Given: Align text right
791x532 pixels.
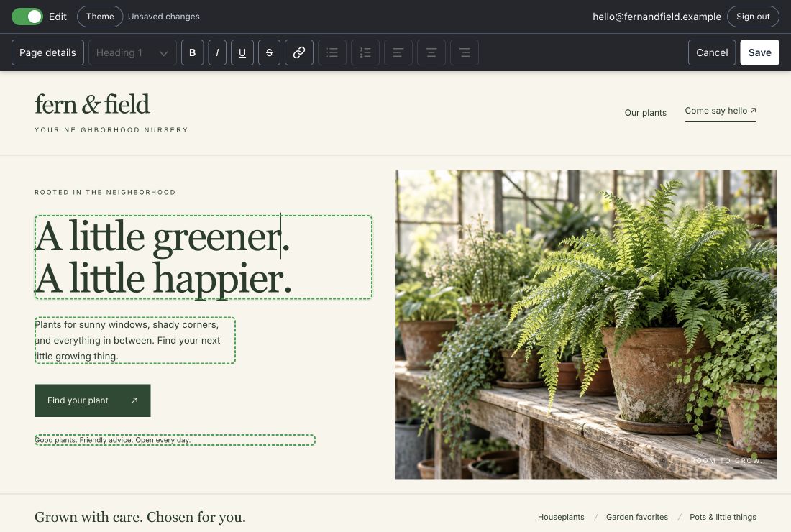Looking at the screenshot, I should 465,52.
